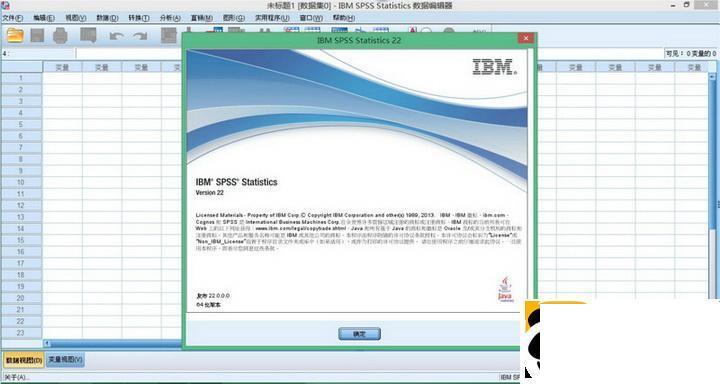This screenshot has width=720, height=384.
Task: Click the copyright 'Licensed Materials' paragraph
Action: 359,232
